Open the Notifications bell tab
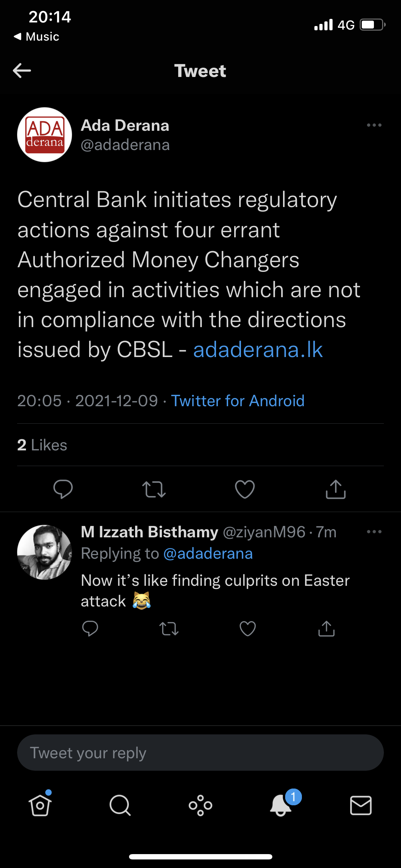Viewport: 401px width, 868px height. click(282, 805)
